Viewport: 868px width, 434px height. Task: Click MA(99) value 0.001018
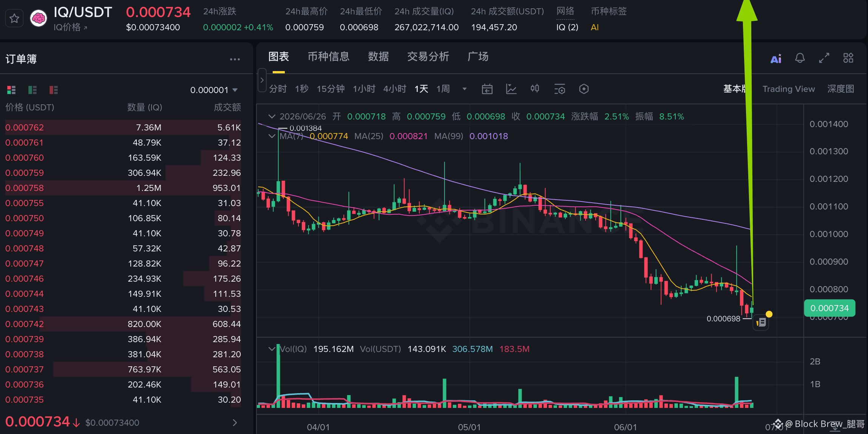pyautogui.click(x=488, y=136)
